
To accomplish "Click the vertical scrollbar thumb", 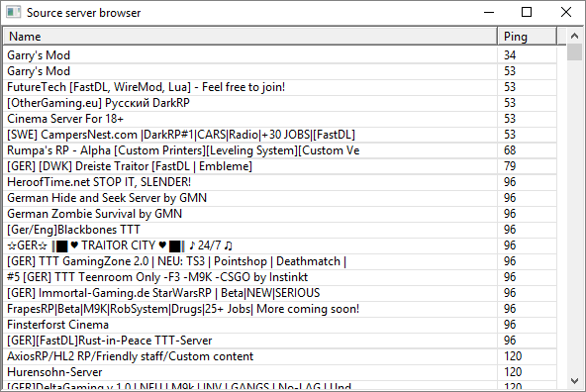I will (574, 51).
